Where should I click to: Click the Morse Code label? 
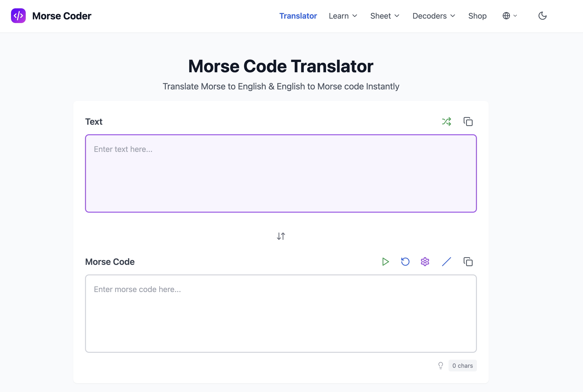click(x=110, y=262)
